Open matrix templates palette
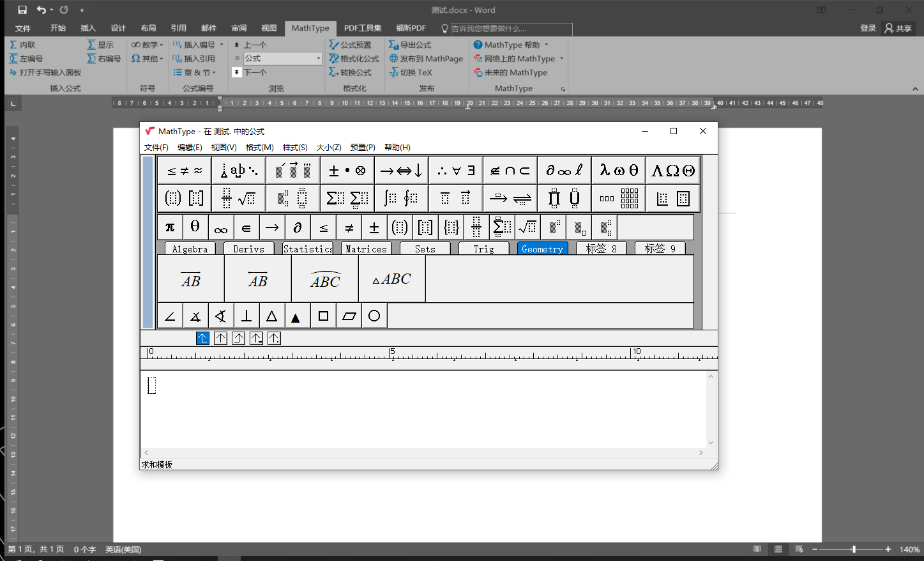This screenshot has height=561, width=924. pos(618,198)
